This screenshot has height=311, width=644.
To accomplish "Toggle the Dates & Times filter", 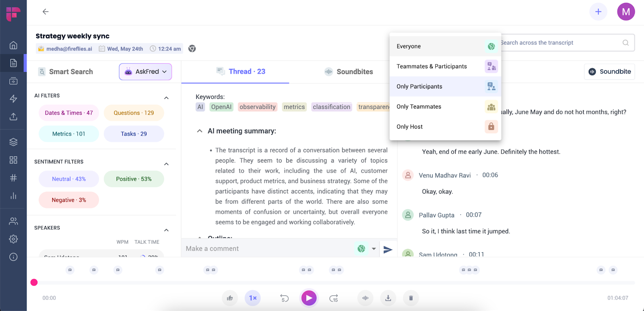I will click(69, 113).
